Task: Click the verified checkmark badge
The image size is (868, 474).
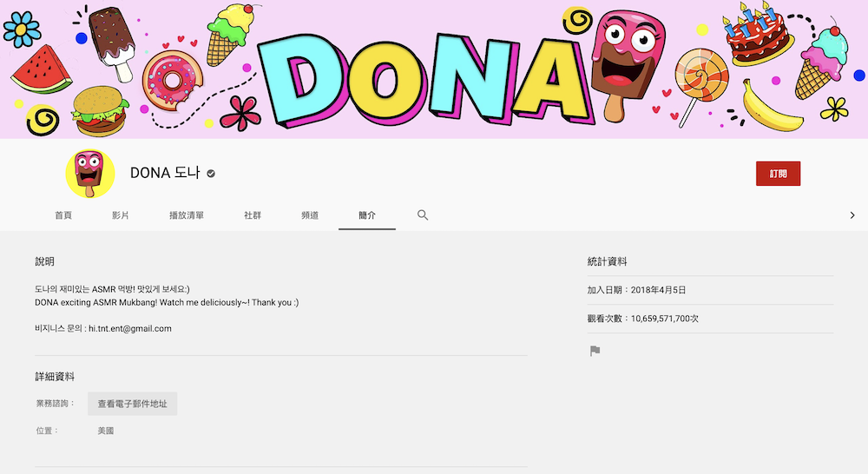Action: point(211,174)
